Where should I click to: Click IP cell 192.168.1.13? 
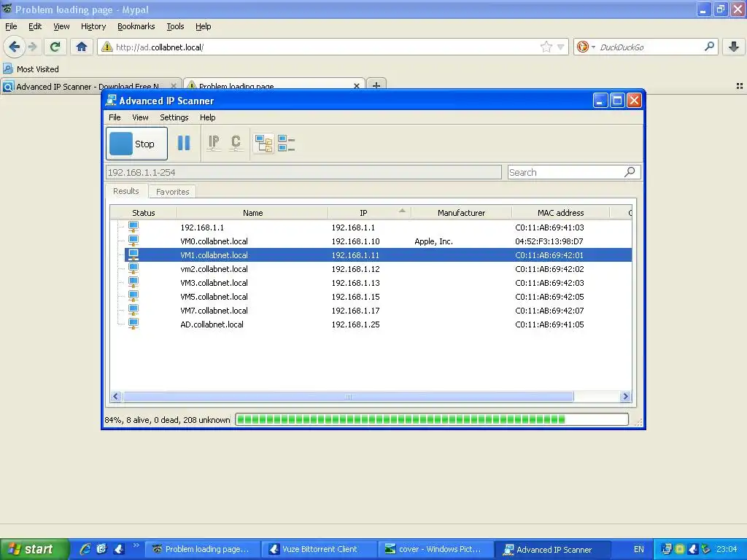tap(355, 283)
